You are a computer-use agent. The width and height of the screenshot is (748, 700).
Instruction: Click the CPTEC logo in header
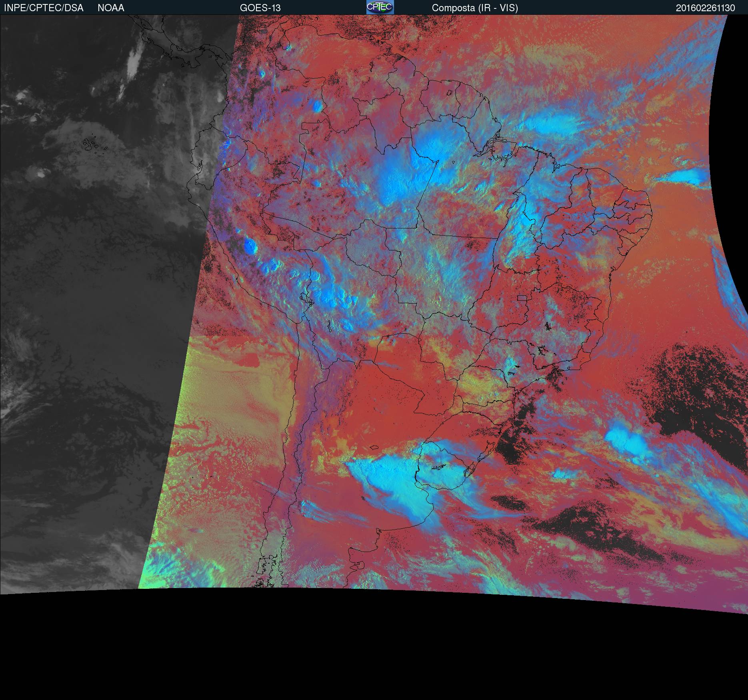pos(380,7)
